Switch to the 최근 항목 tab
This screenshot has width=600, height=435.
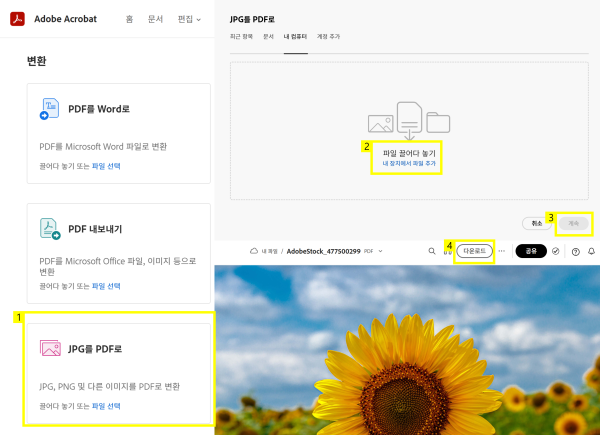click(x=241, y=36)
